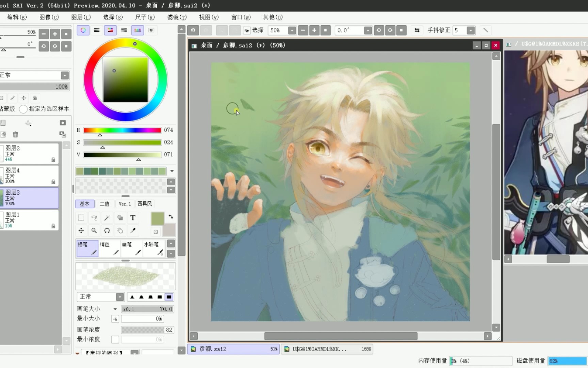
Task: Toggle HSV slider panel display
Action: pyautogui.click(x=110, y=30)
